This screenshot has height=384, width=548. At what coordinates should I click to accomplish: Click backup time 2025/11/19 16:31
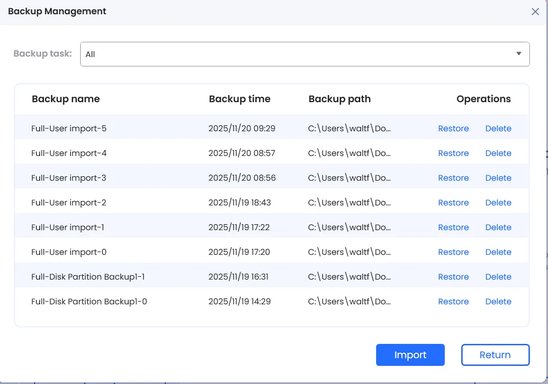[239, 277]
